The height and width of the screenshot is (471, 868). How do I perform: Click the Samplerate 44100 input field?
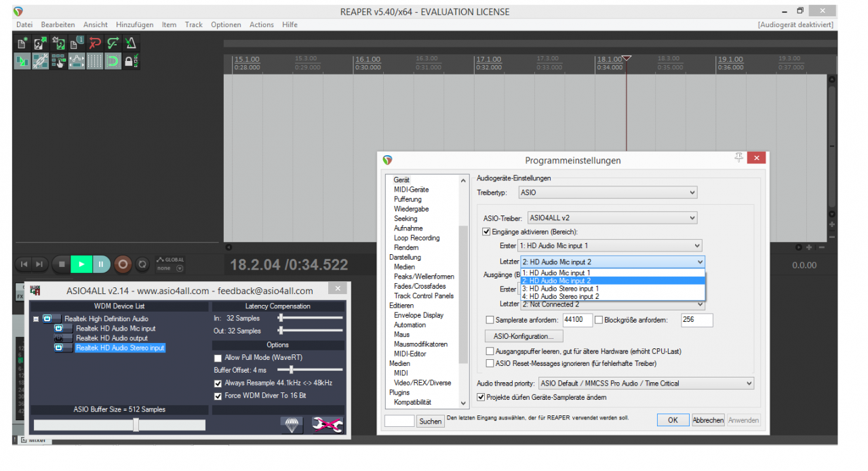pyautogui.click(x=578, y=320)
